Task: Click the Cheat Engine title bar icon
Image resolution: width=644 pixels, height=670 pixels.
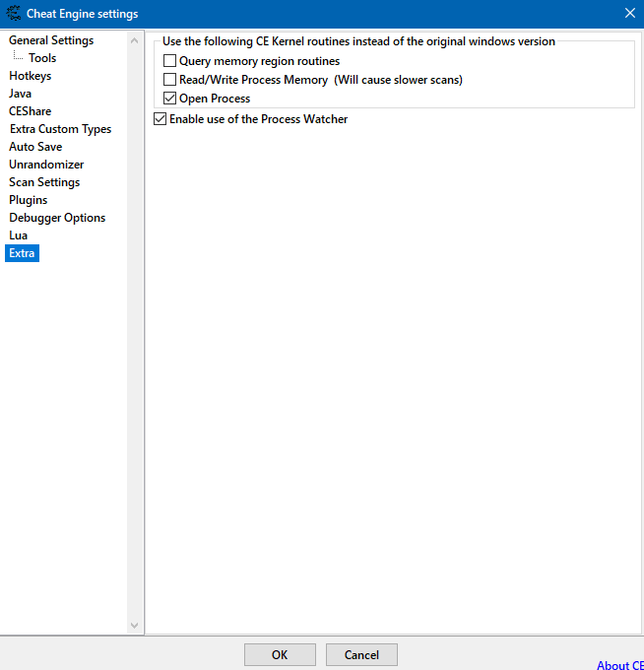Action: coord(13,14)
